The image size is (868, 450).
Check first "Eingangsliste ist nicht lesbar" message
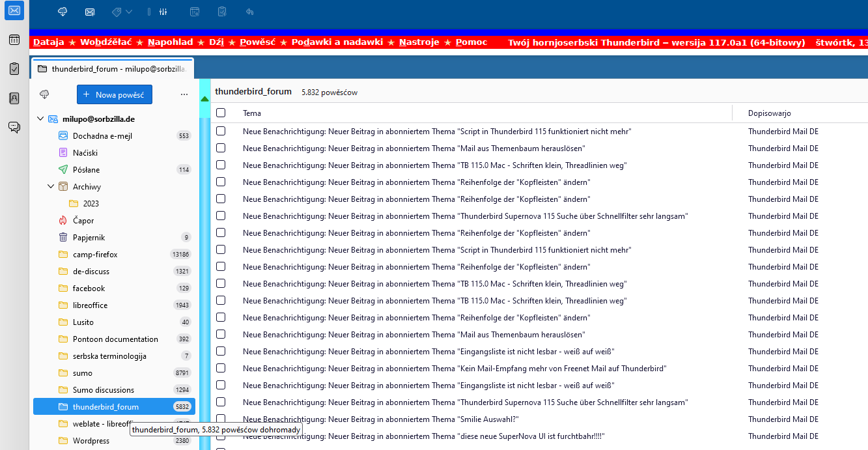221,351
